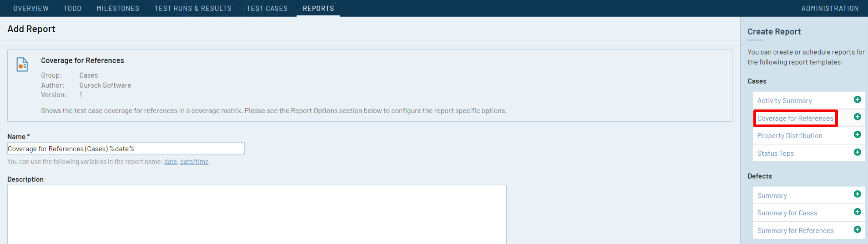This screenshot has width=868, height=244.
Task: Click the plus icon beside Summary for Cases
Action: coord(857,212)
